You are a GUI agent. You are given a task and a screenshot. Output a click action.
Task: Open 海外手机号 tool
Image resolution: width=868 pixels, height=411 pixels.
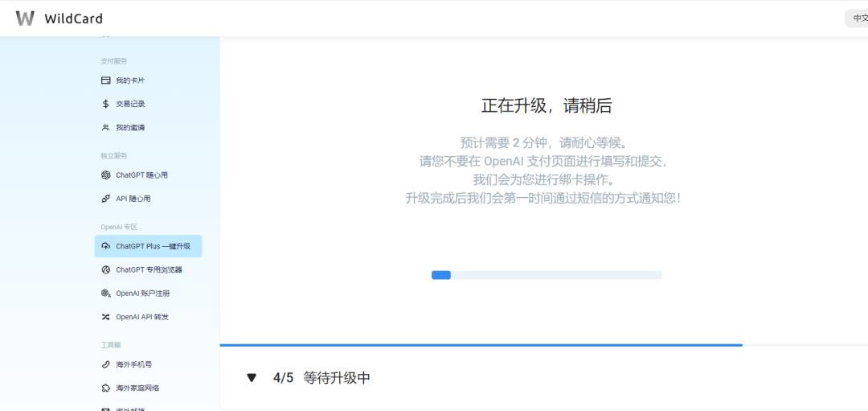[x=133, y=364]
